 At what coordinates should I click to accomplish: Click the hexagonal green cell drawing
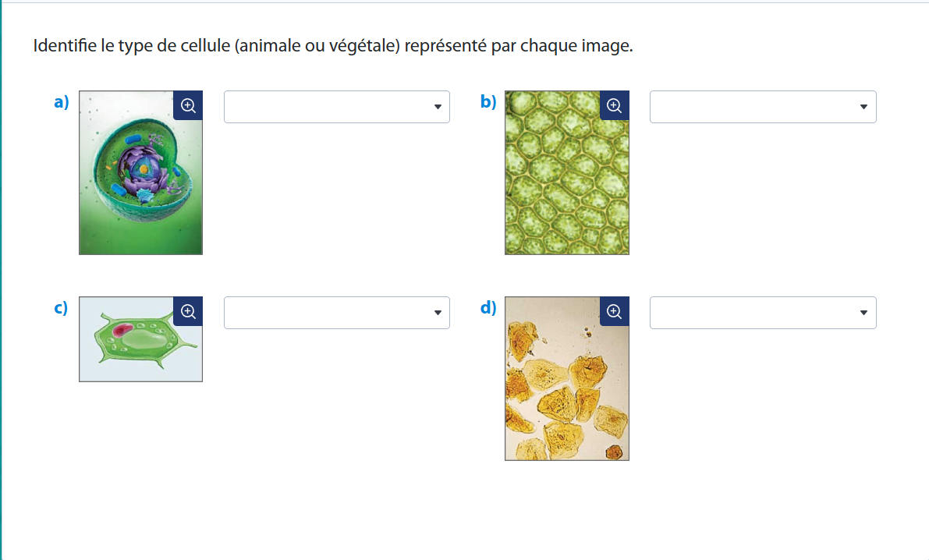tap(140, 343)
